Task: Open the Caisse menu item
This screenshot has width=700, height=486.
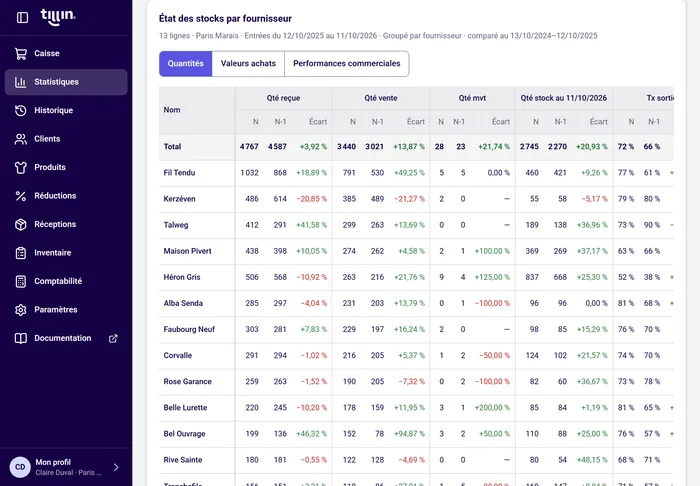Action: pyautogui.click(x=66, y=54)
